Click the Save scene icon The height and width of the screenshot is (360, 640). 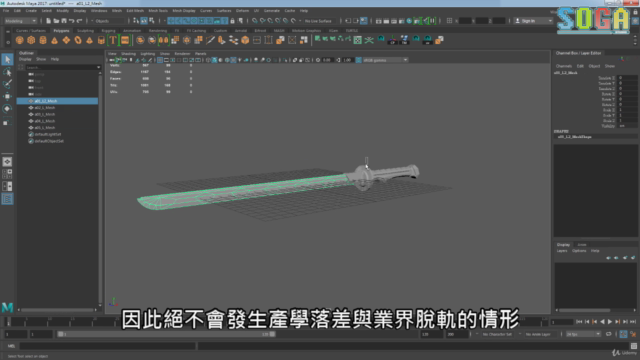[x=64, y=21]
